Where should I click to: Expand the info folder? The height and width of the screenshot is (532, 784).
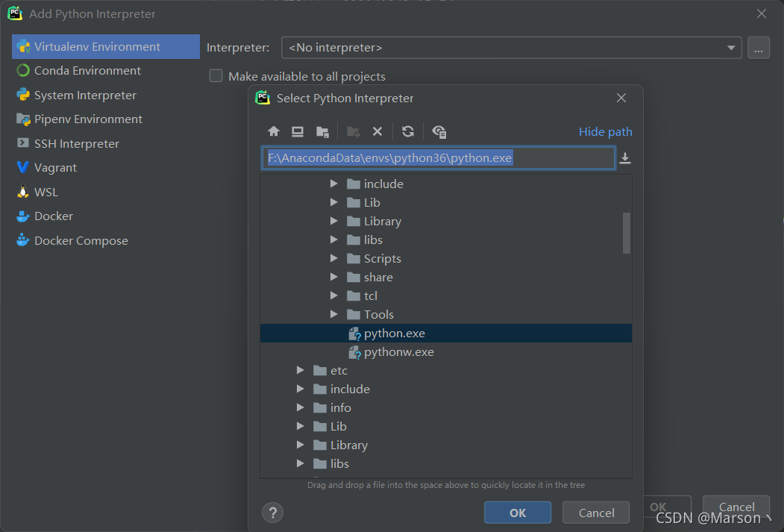click(x=300, y=408)
